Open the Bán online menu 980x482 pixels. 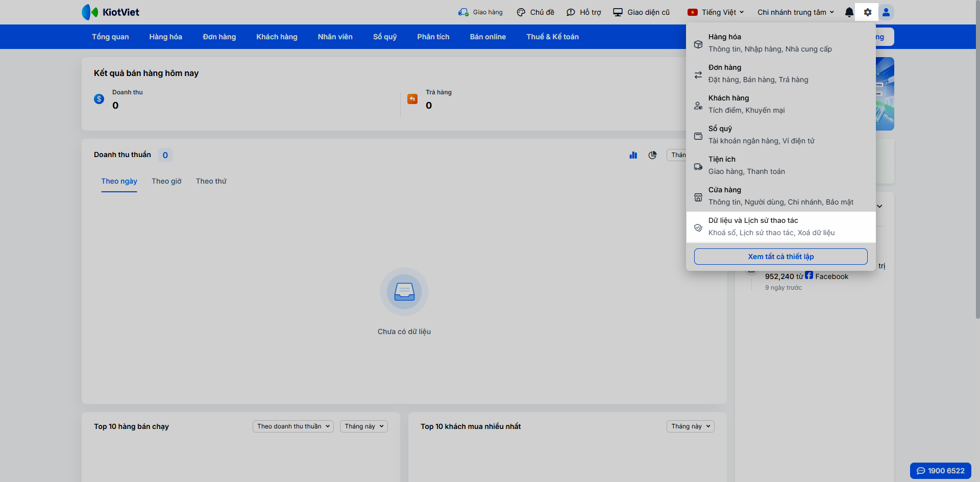[488, 37]
